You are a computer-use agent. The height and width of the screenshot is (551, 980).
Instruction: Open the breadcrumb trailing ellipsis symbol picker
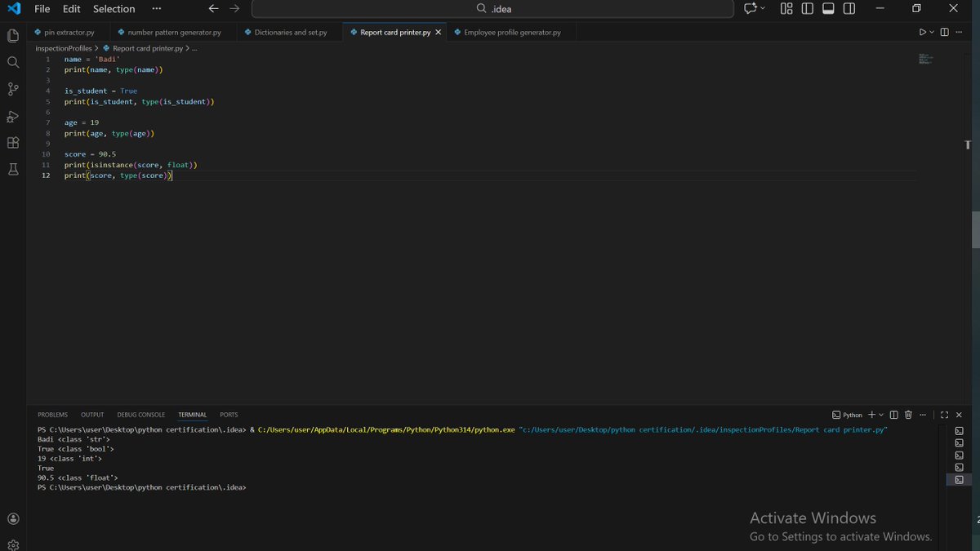pos(194,48)
